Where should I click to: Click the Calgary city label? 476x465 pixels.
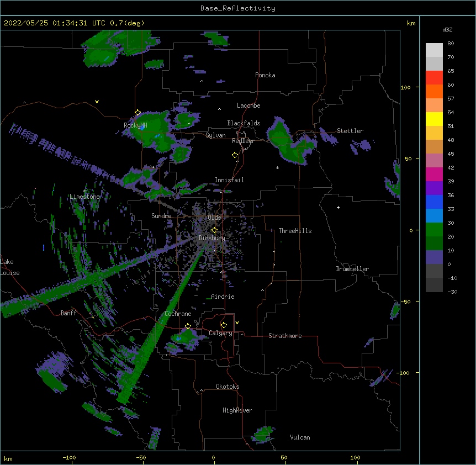[220, 333]
